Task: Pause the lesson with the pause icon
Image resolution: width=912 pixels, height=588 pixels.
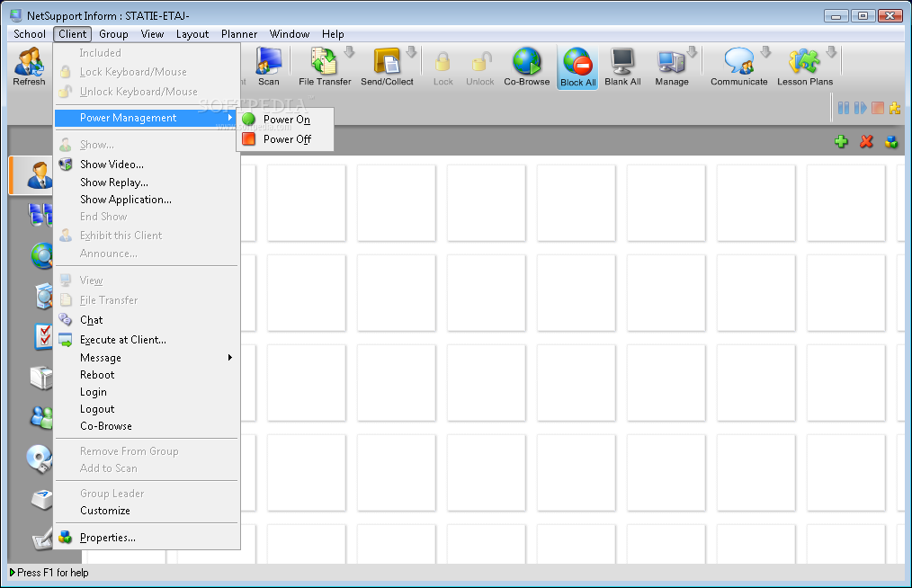Action: (844, 108)
